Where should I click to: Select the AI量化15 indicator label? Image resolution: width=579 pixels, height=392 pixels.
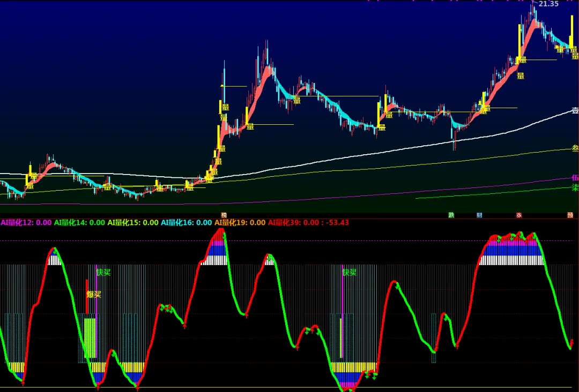(133, 222)
